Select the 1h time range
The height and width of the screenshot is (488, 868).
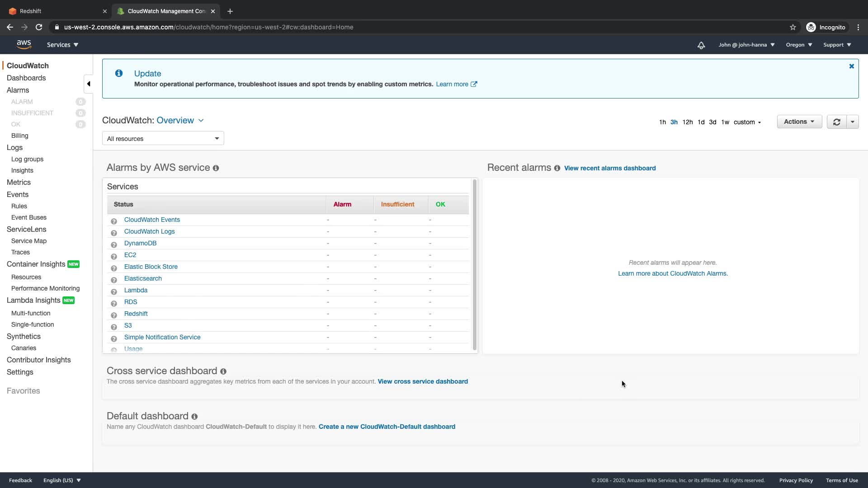tap(662, 122)
